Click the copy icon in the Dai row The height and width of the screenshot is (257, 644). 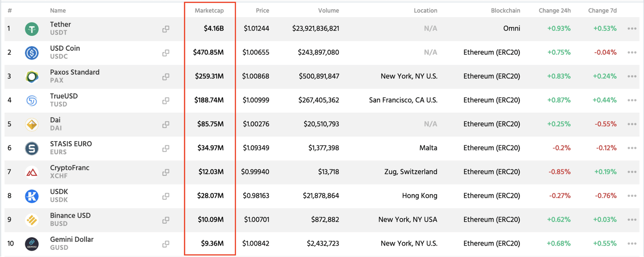point(166,124)
